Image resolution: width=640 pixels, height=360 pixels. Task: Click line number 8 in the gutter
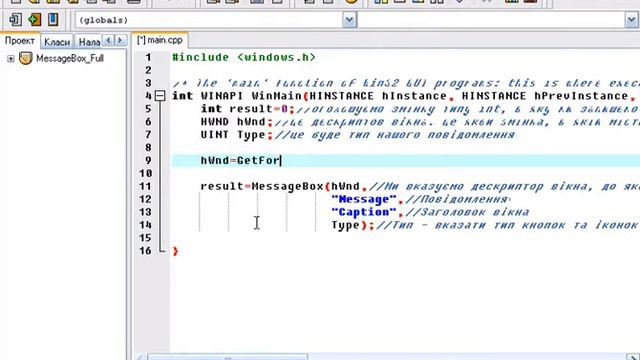148,147
